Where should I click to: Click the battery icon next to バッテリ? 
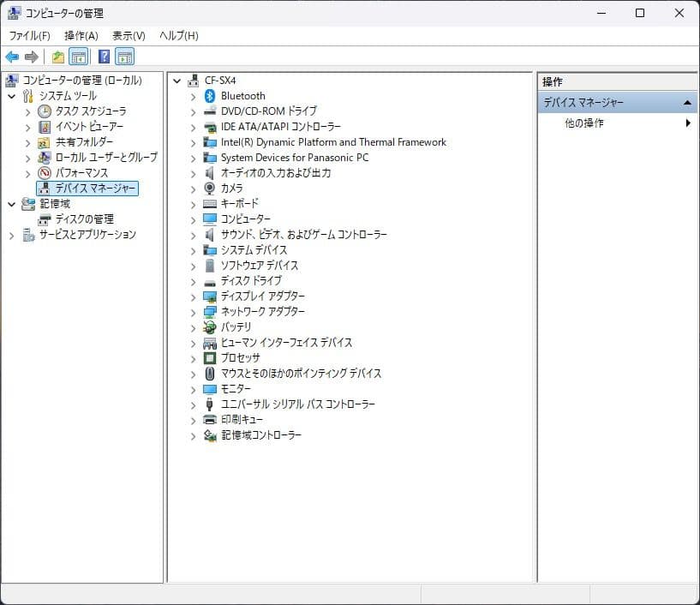(x=211, y=327)
